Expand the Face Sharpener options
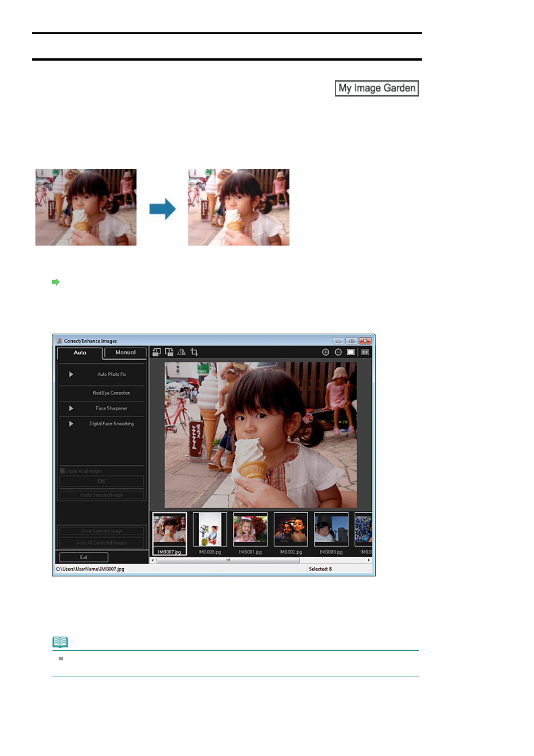Viewport: 534px width, 756px height. [71, 409]
